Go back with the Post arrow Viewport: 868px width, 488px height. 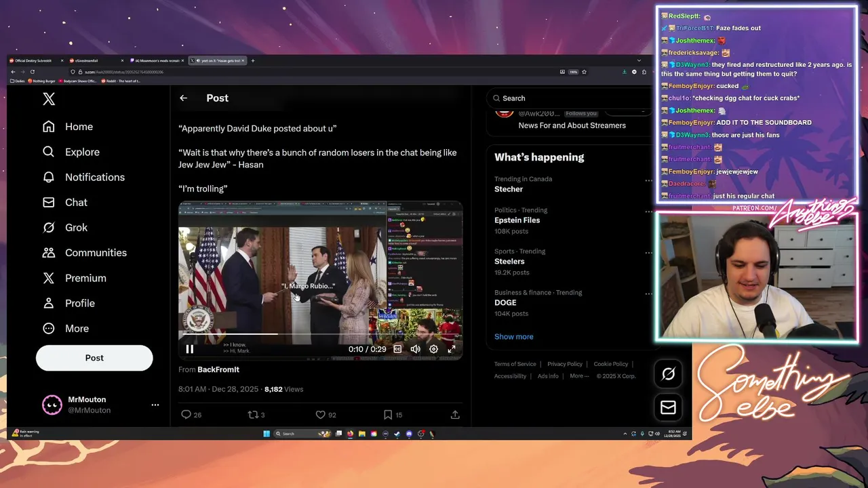[x=183, y=98]
